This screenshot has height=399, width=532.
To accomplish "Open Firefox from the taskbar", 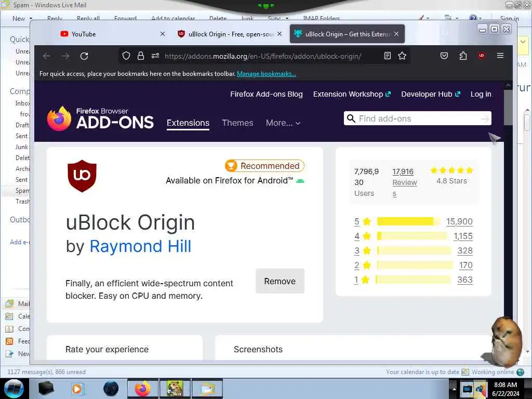I will tap(143, 389).
